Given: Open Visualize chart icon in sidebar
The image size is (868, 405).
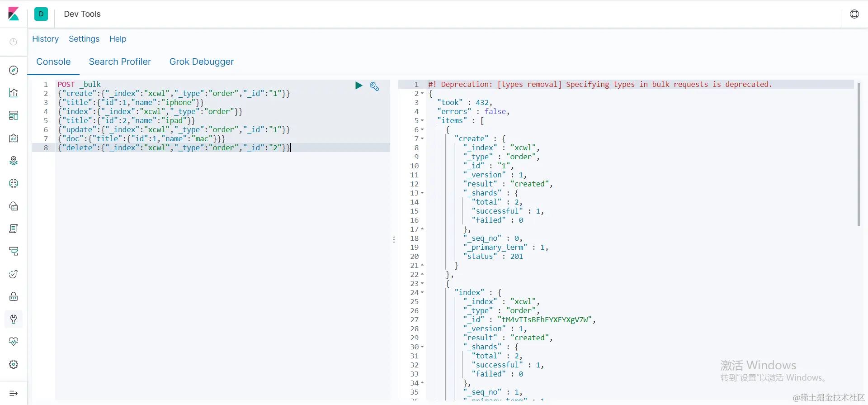Looking at the screenshot, I should [x=14, y=93].
